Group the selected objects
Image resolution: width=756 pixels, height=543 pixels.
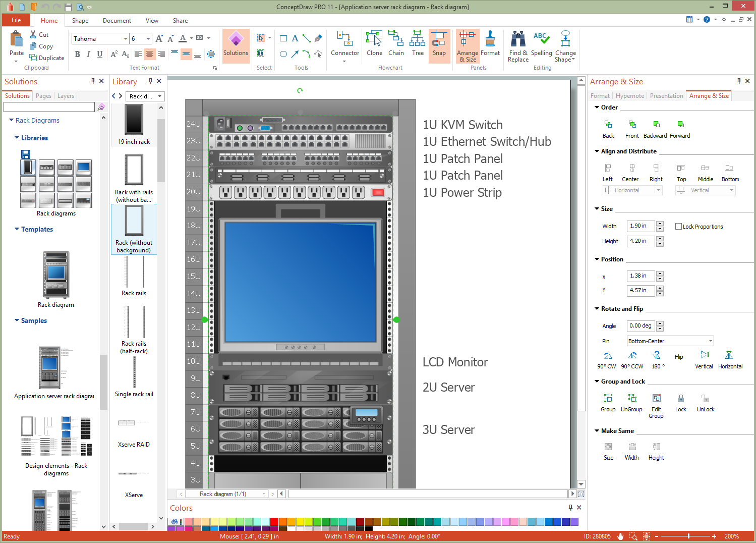pyautogui.click(x=608, y=403)
